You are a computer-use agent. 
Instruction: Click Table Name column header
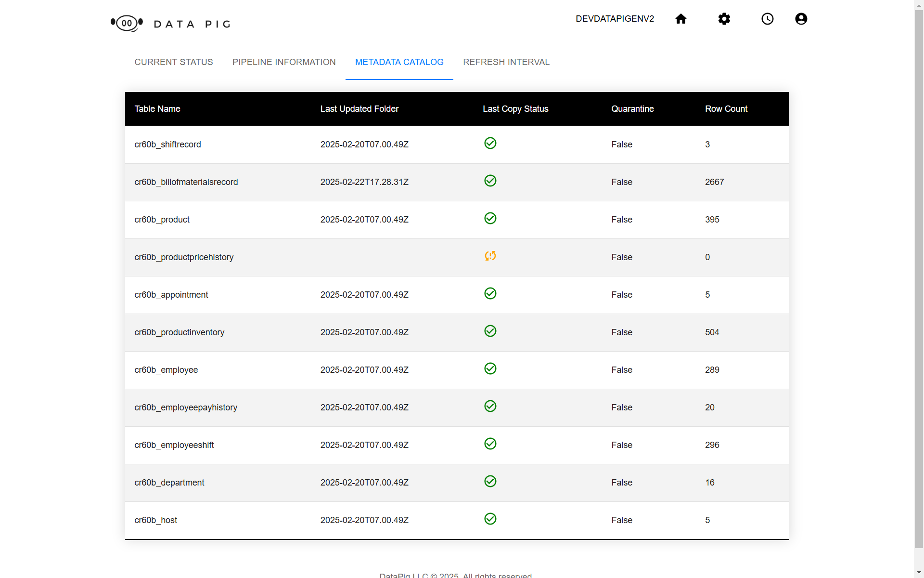pos(157,109)
